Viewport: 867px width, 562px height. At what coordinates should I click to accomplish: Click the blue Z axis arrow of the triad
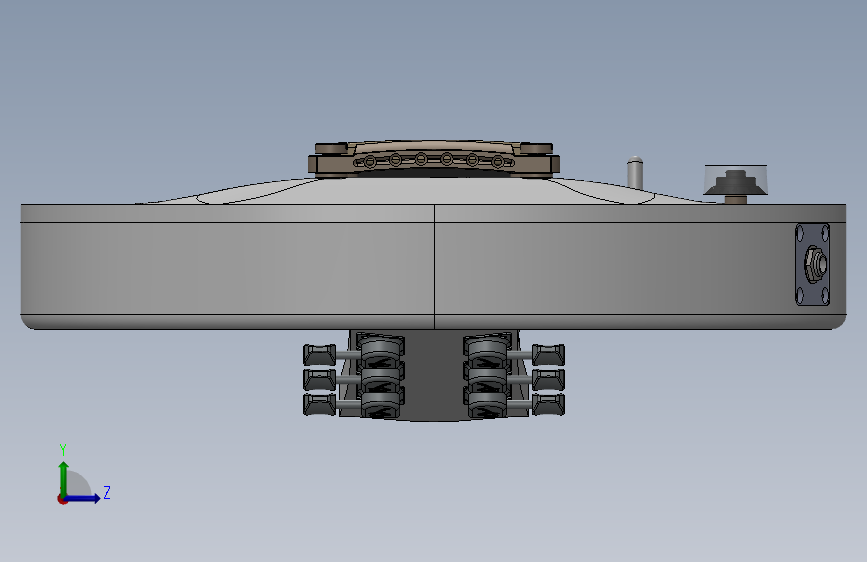83,498
